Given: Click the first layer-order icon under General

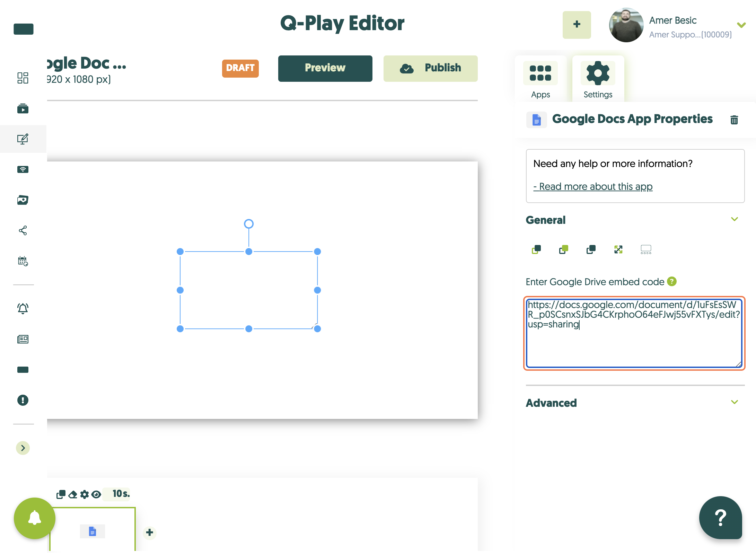Looking at the screenshot, I should [536, 249].
